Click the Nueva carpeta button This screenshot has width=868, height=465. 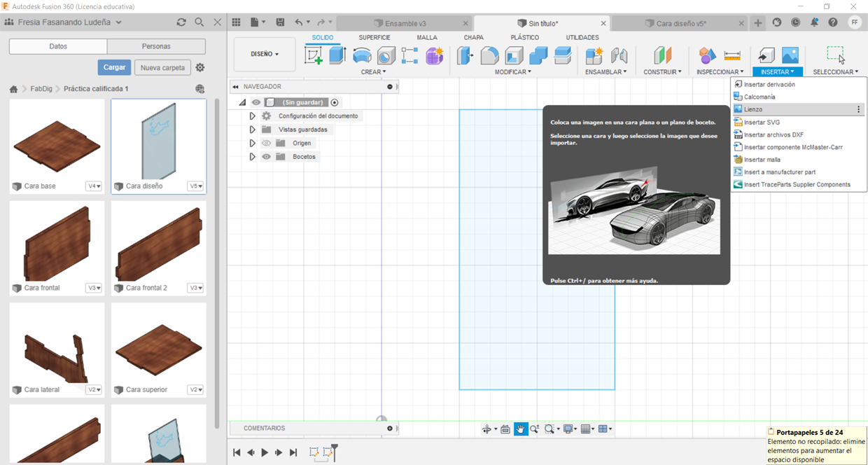point(163,68)
